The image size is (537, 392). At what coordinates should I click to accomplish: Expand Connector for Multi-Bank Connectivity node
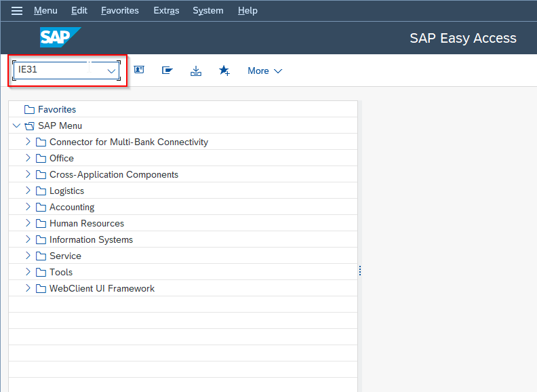tap(28, 142)
